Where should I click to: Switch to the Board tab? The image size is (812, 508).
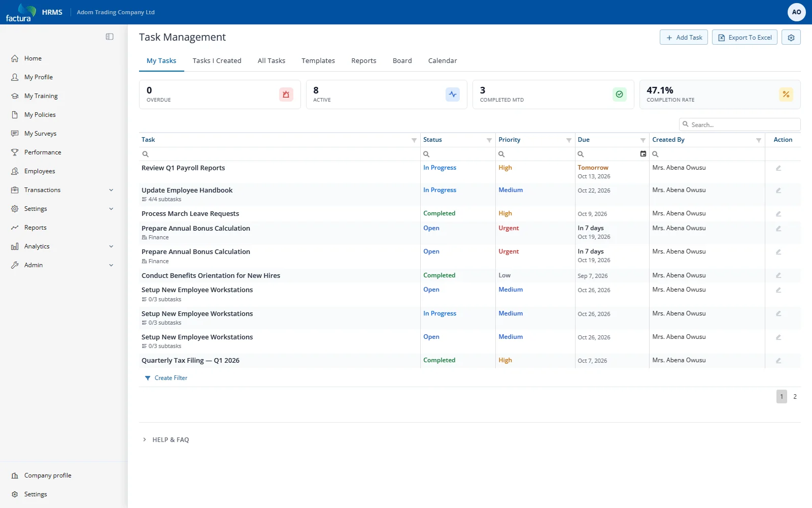point(402,60)
